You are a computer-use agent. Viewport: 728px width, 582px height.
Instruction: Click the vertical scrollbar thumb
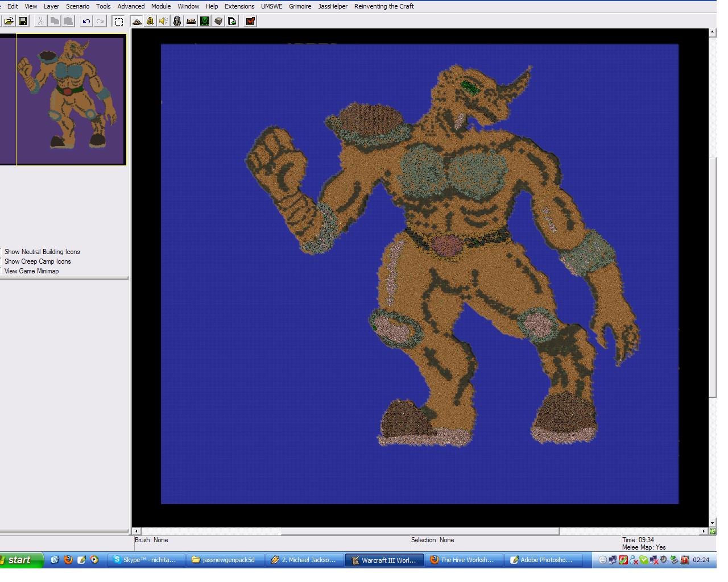713,277
